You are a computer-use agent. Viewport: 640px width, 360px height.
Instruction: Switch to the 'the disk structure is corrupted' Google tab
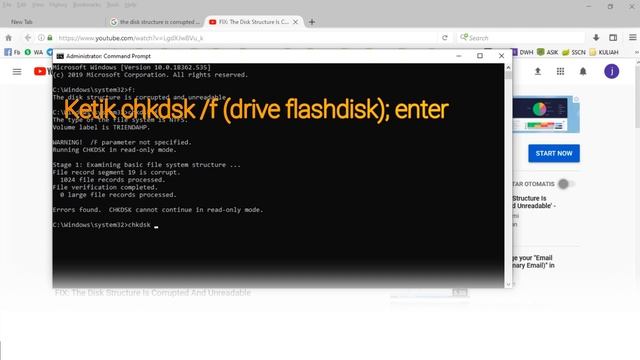[x=155, y=22]
